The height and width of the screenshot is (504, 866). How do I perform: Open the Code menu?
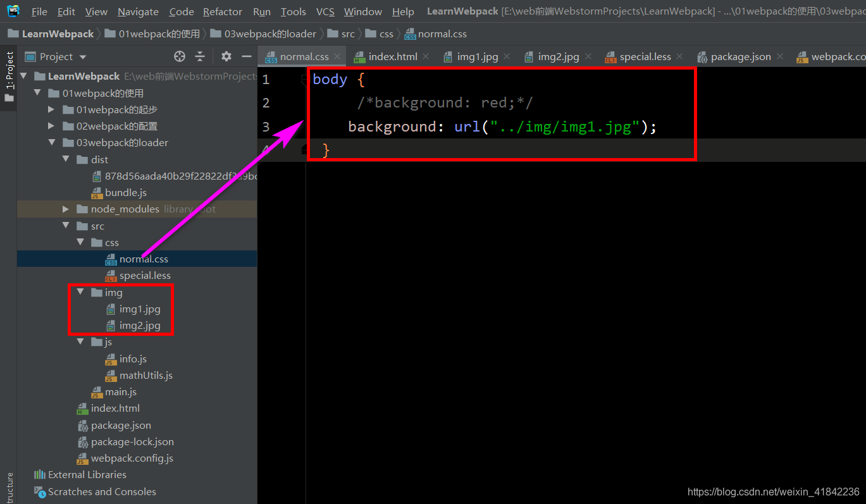coord(182,11)
